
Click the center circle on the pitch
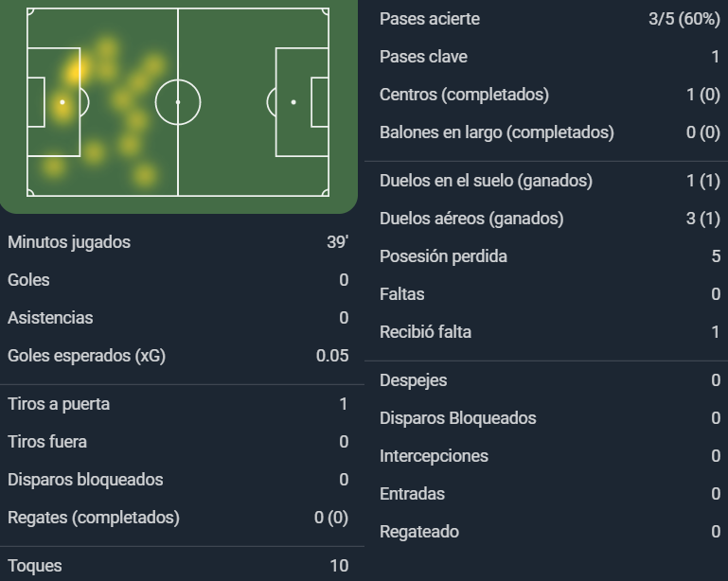[x=178, y=102]
